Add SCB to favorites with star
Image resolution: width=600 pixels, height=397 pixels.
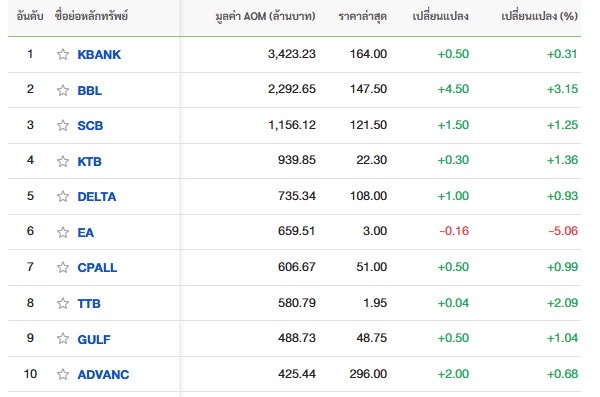point(63,125)
